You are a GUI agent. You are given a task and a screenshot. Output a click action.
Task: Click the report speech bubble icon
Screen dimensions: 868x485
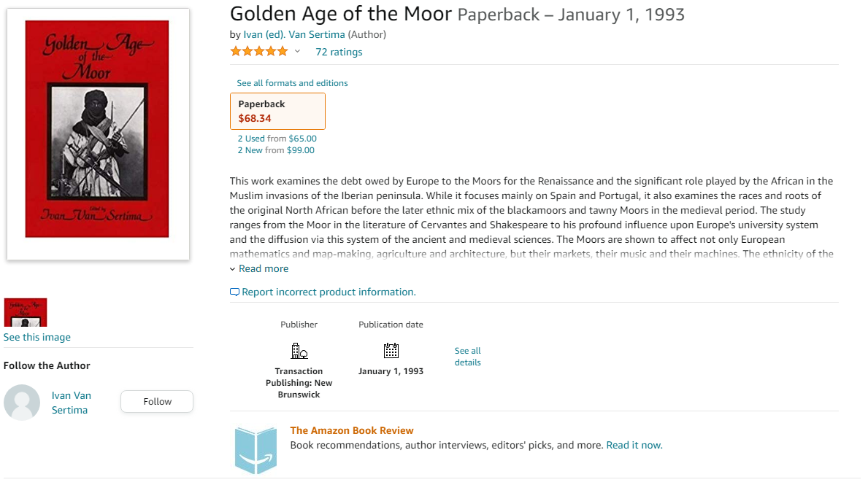click(x=234, y=292)
